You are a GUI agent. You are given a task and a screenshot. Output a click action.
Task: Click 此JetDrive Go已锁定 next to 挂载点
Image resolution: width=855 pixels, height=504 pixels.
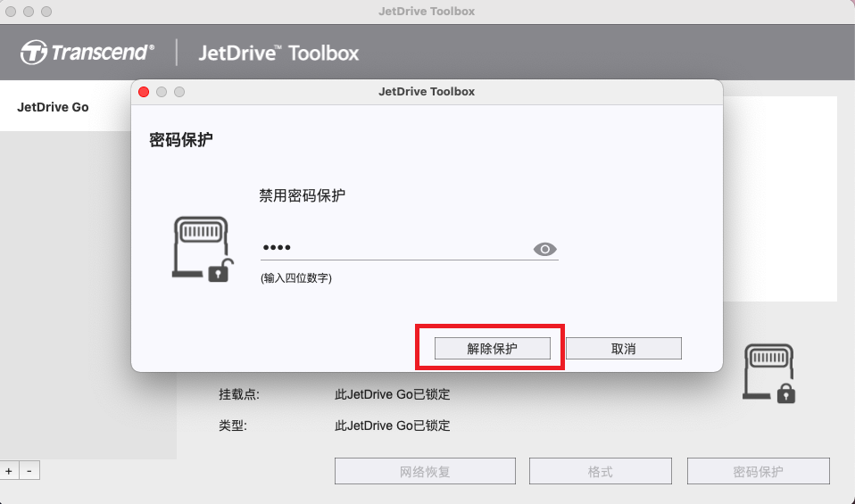pos(393,394)
